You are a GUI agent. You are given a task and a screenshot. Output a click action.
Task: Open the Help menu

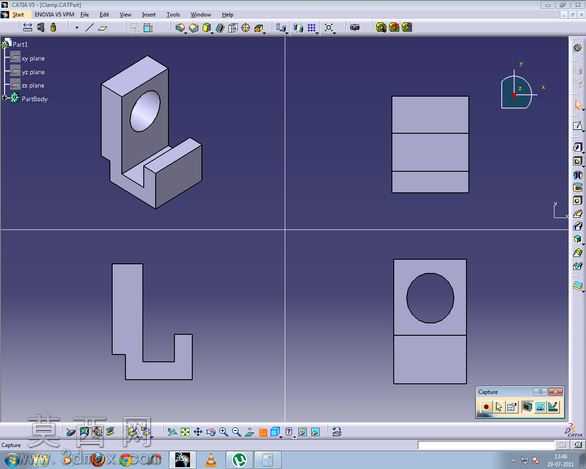pos(227,15)
